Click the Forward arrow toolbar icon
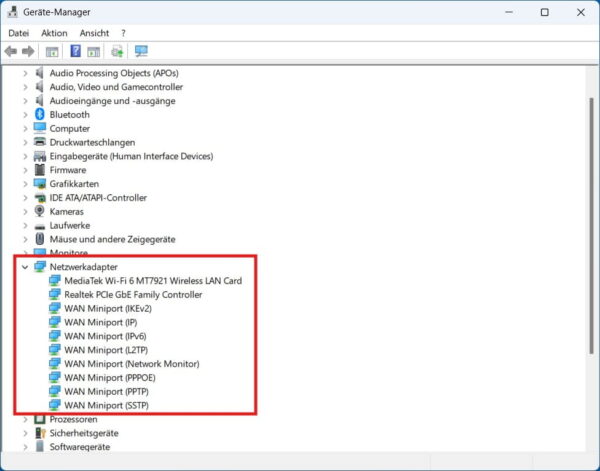 [x=28, y=51]
